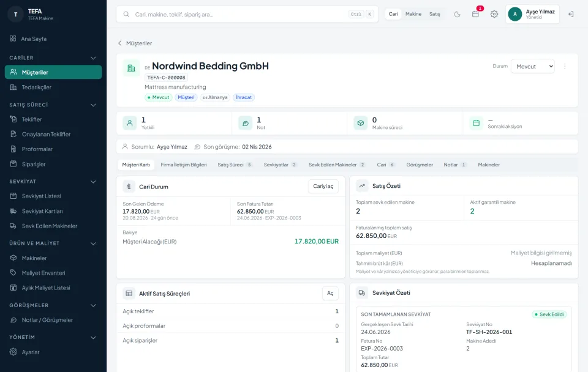Screen dimensions: 588x372
Task: Click the Not chat icon card
Action: tap(245, 123)
